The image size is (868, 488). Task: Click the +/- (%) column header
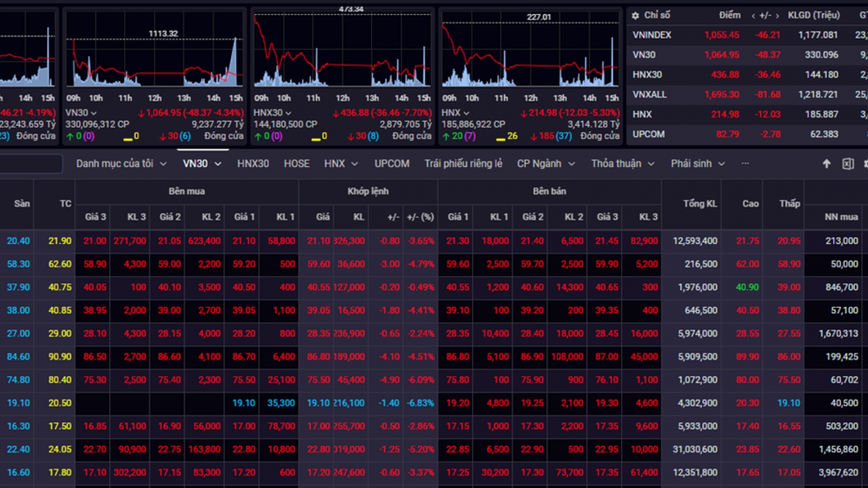tap(420, 217)
